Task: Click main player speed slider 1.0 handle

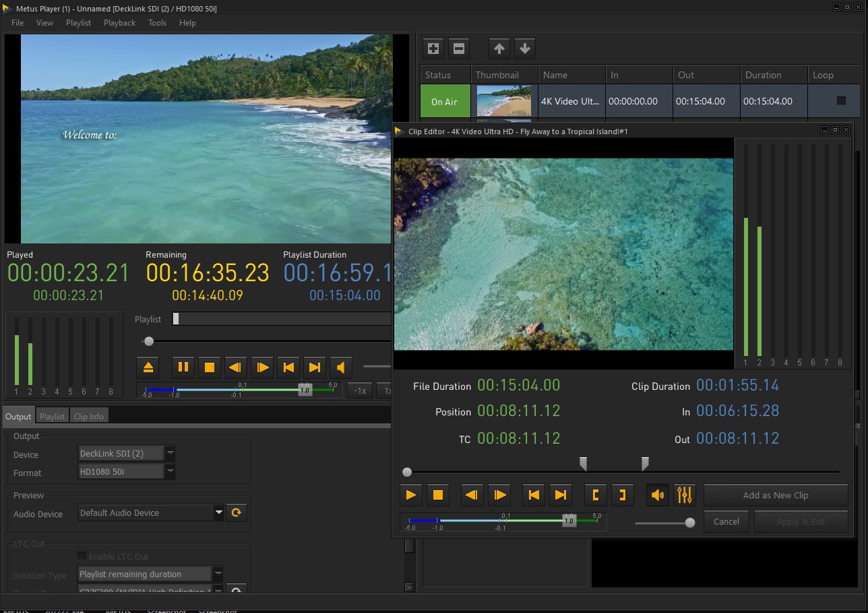Action: click(x=305, y=390)
